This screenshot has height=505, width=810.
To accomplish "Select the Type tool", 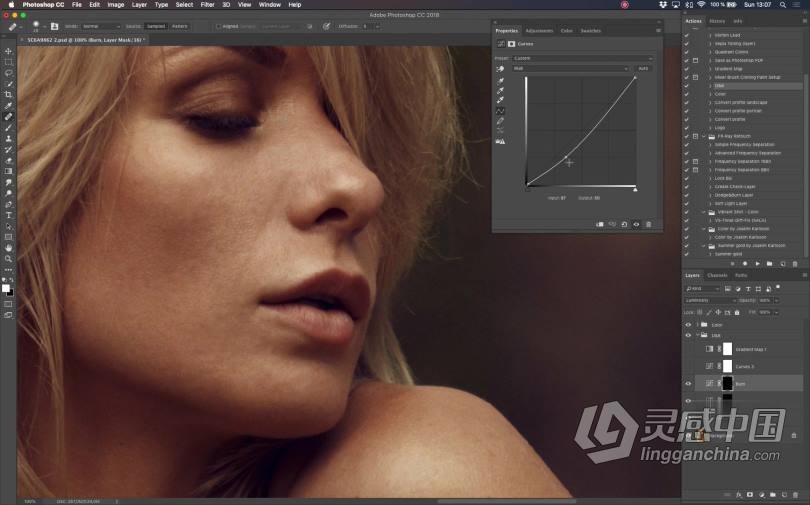I will pyautogui.click(x=8, y=215).
